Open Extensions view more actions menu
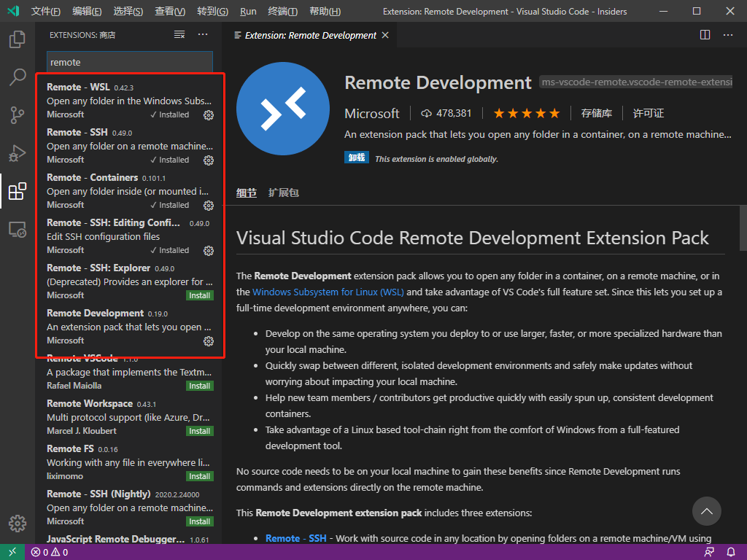 pyautogui.click(x=203, y=34)
